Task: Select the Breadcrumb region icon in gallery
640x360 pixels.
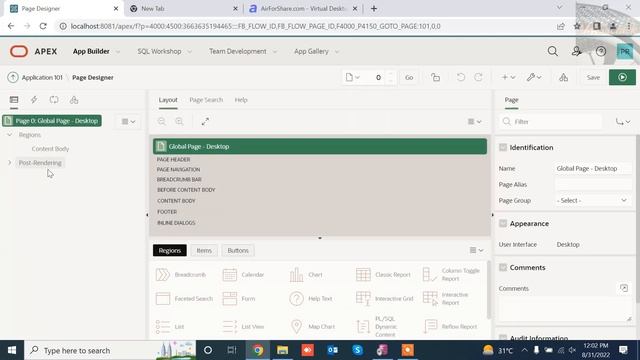Action: tap(162, 275)
